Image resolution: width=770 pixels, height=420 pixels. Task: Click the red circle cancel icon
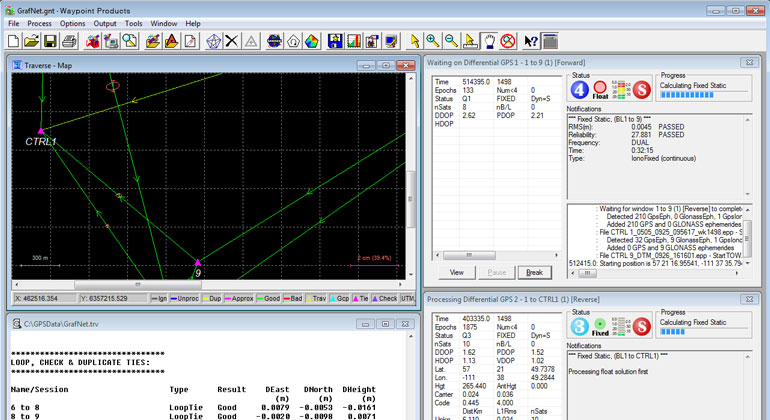click(x=508, y=41)
